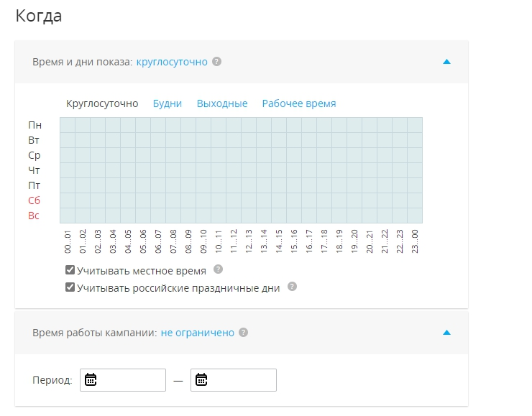Click the '17...18' hour column label
Image resolution: width=532 pixels, height=416 pixels.
[324, 241]
